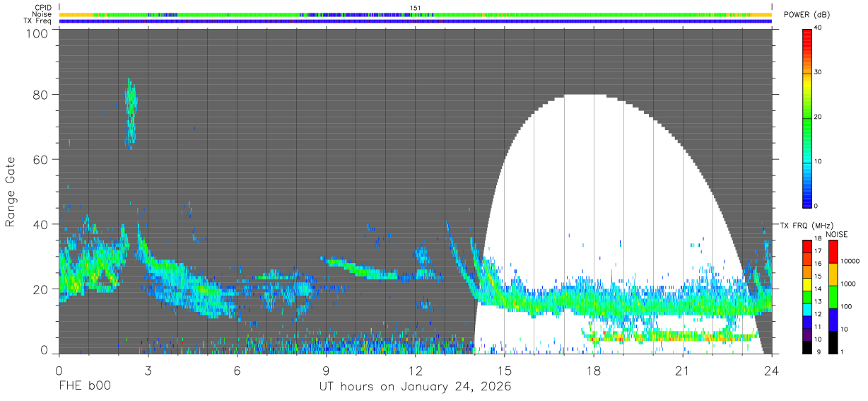Click the x-axis tick label '9'
Viewport: 868px width, 401px height.
(326, 370)
